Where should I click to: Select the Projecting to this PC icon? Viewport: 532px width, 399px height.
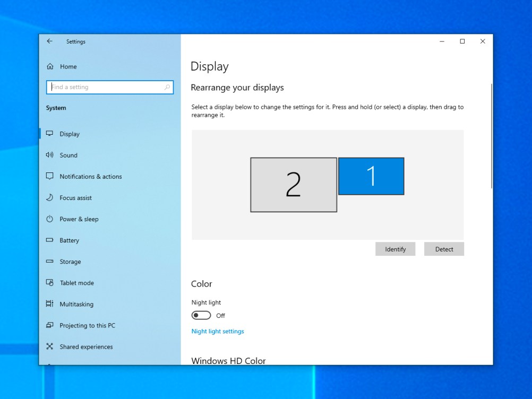[x=50, y=325]
